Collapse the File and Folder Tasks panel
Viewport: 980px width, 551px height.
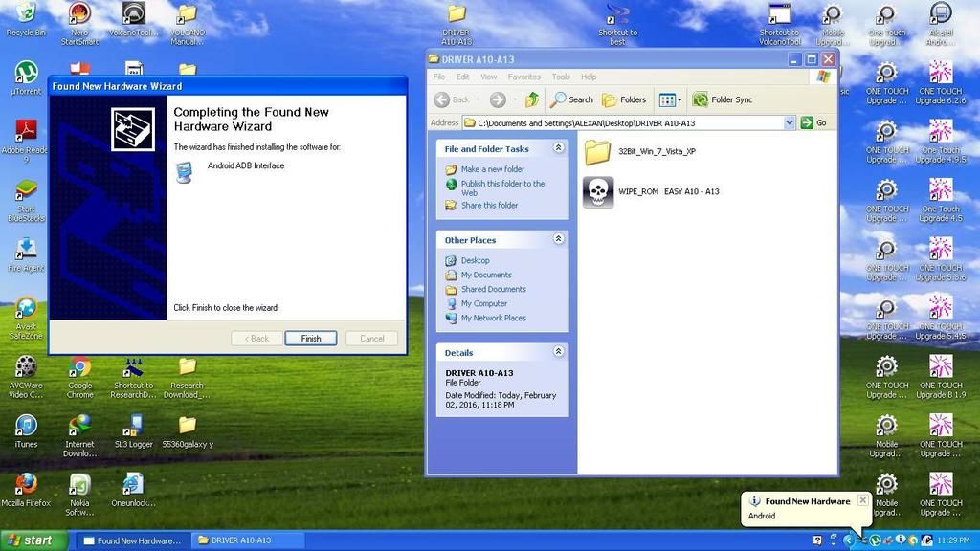coord(558,148)
